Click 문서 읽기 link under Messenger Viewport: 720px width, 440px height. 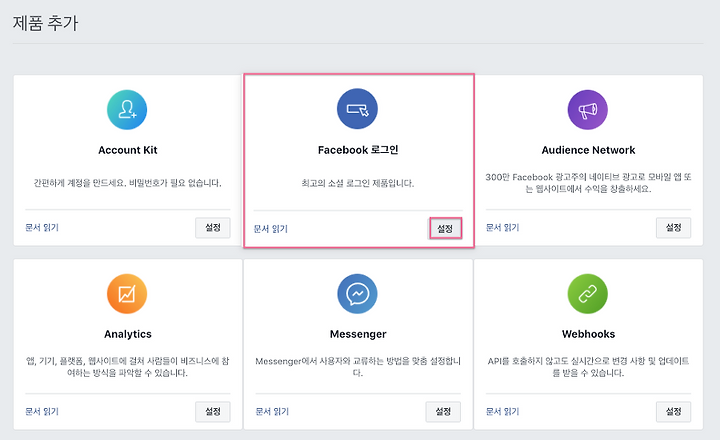(272, 412)
